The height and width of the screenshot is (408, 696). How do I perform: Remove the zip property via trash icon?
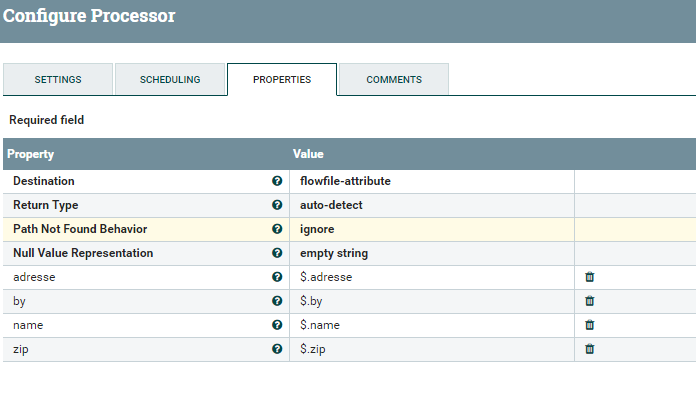coord(589,349)
